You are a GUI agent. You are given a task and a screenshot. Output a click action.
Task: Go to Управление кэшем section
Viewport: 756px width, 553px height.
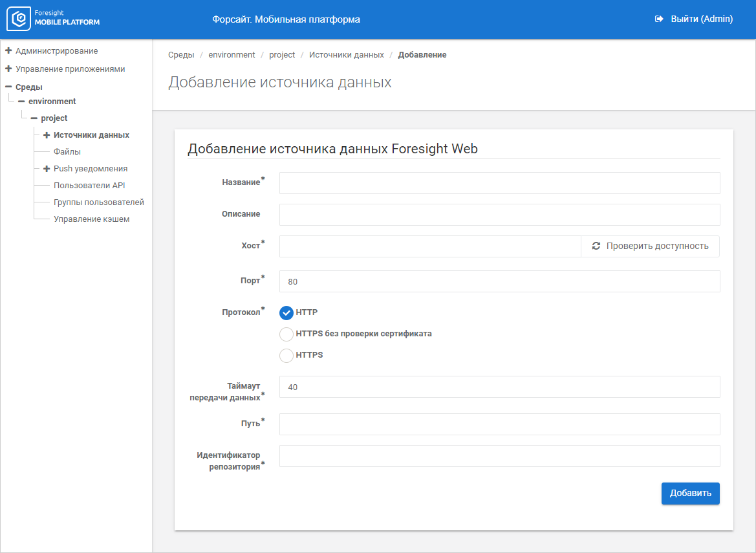click(x=91, y=219)
